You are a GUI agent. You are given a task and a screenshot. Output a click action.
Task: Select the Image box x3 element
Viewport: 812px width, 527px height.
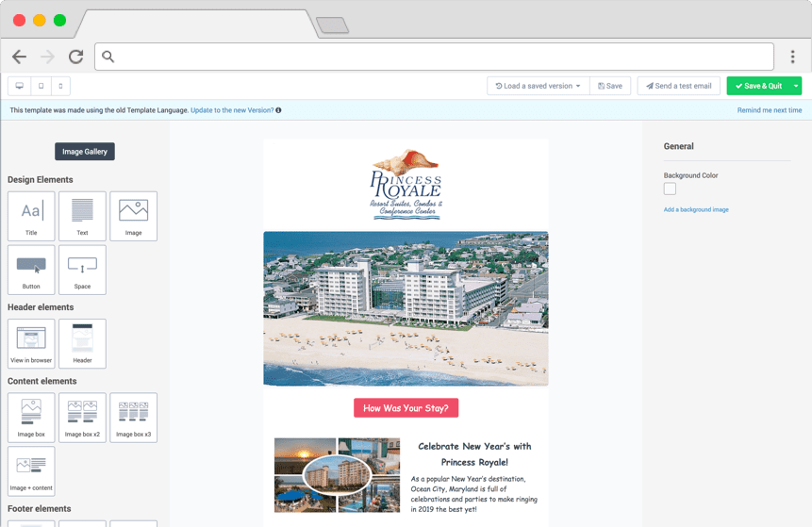tap(134, 418)
